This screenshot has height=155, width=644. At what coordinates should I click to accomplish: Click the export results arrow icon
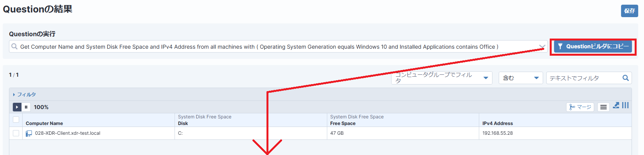(616, 105)
